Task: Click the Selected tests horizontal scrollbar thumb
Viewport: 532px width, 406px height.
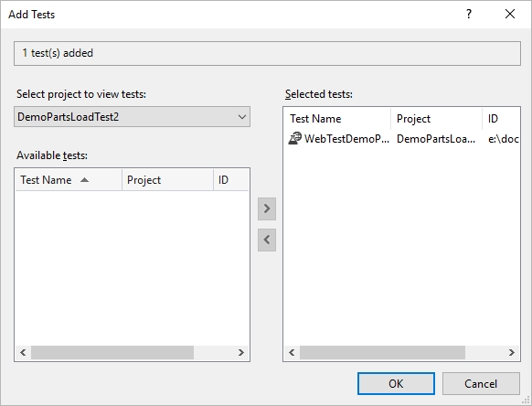Action: (x=382, y=353)
